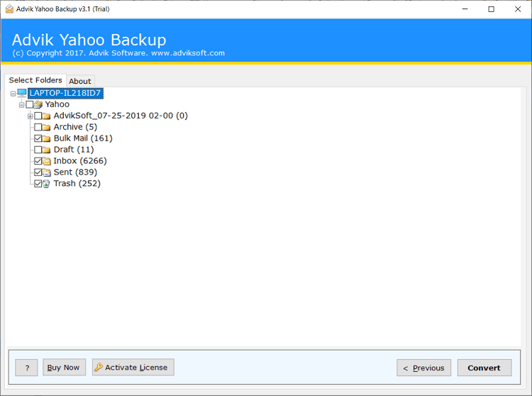Click the Advik Yahoo Backup banner title
532x396 pixels.
click(89, 40)
